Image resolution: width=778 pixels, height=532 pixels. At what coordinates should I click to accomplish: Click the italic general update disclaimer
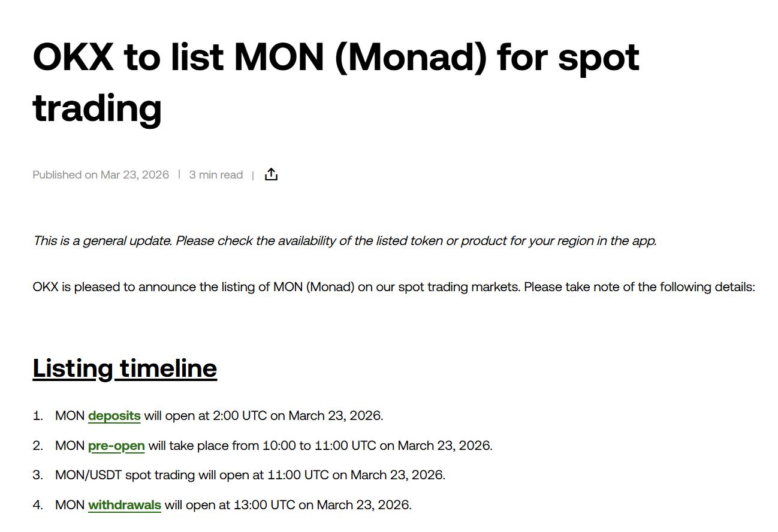(x=345, y=241)
